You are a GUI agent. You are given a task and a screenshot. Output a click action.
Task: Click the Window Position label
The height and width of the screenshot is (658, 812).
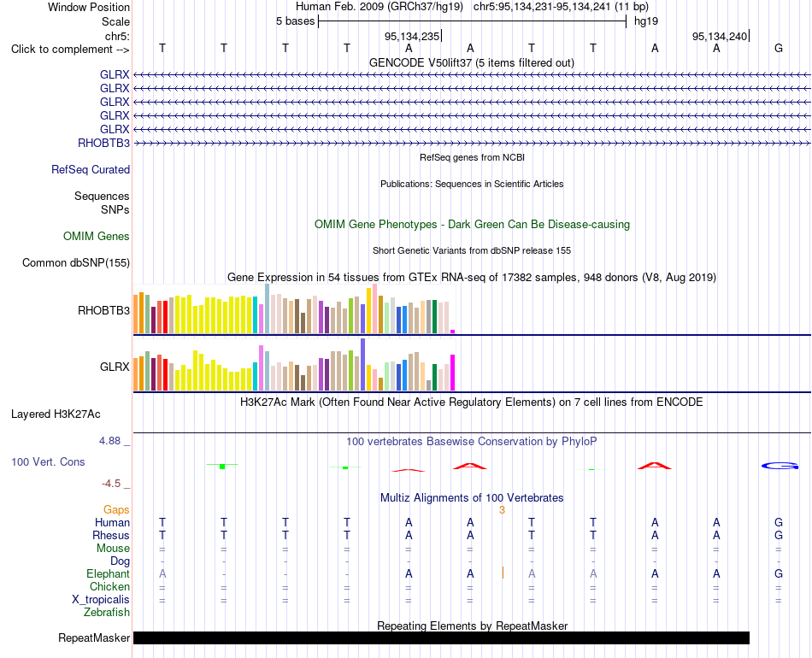click(x=89, y=7)
